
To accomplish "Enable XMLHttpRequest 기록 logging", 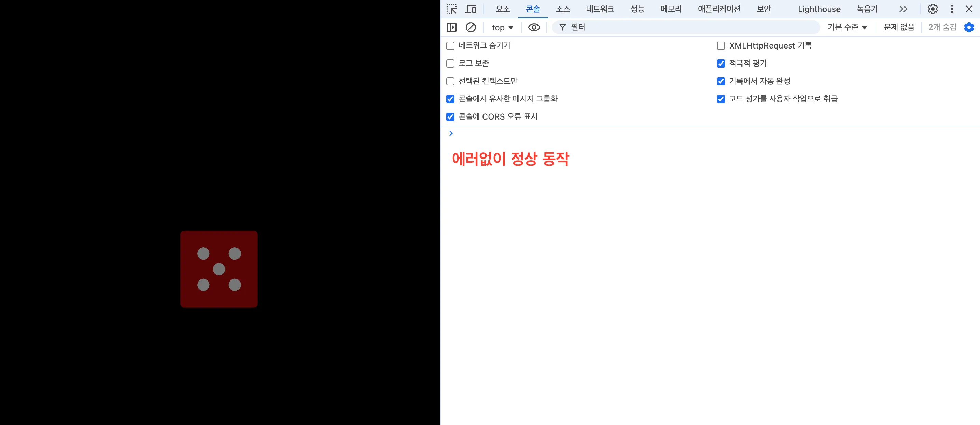I will click(721, 46).
